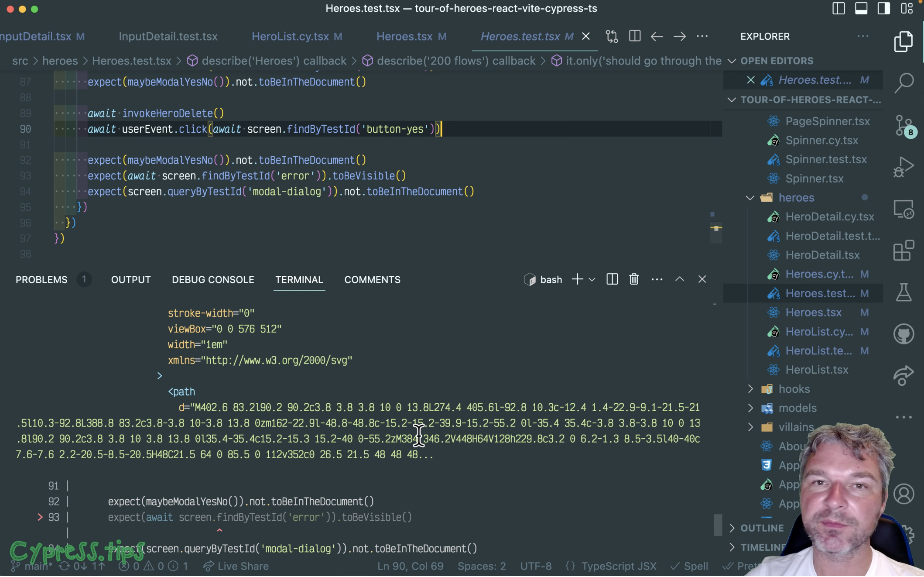924x577 pixels.
Task: Click Live Share in status bar
Action: pyautogui.click(x=236, y=566)
